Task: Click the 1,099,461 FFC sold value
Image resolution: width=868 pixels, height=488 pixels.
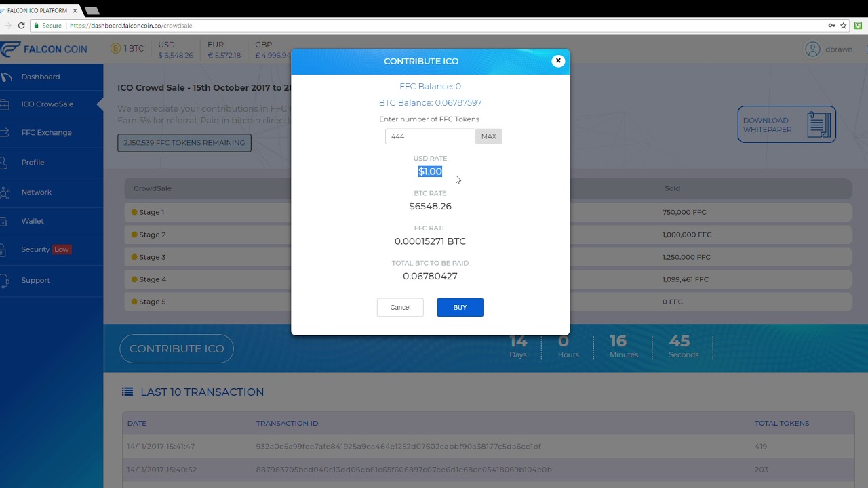Action: pyautogui.click(x=686, y=279)
